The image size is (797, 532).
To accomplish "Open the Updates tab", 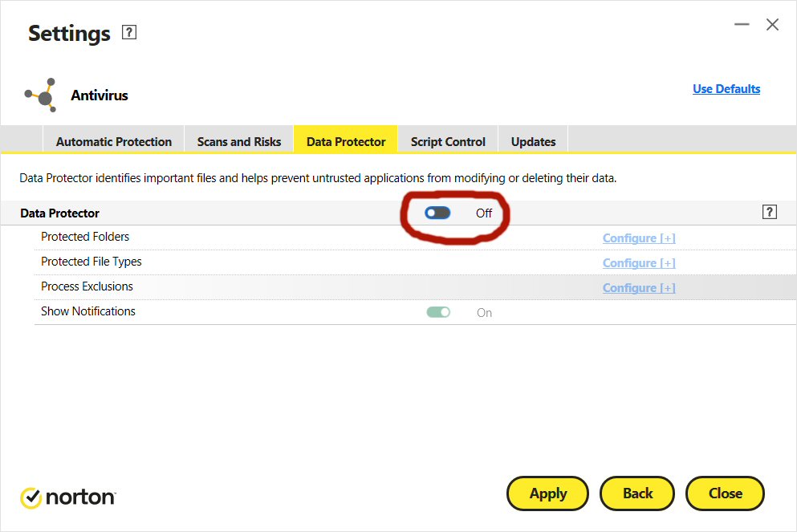I will point(533,141).
